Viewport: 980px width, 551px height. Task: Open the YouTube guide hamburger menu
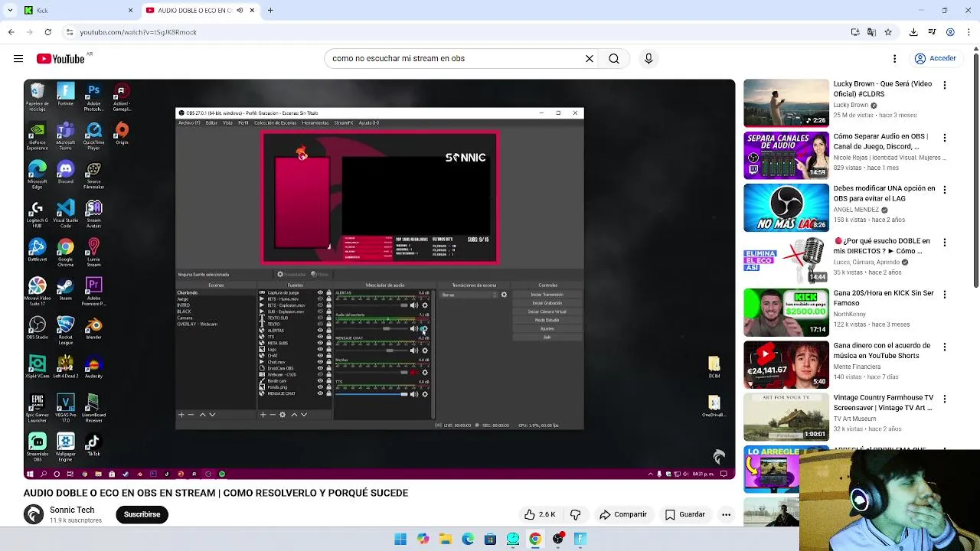(x=18, y=58)
